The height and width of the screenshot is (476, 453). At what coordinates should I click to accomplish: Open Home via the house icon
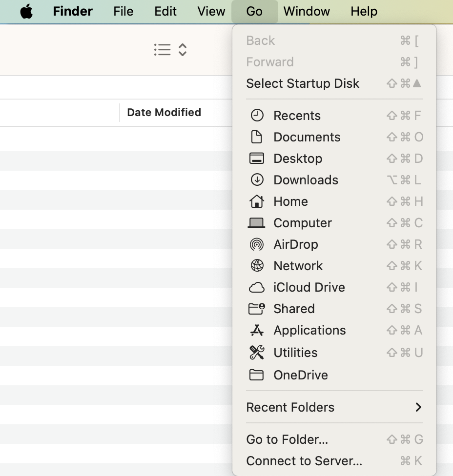(256, 201)
